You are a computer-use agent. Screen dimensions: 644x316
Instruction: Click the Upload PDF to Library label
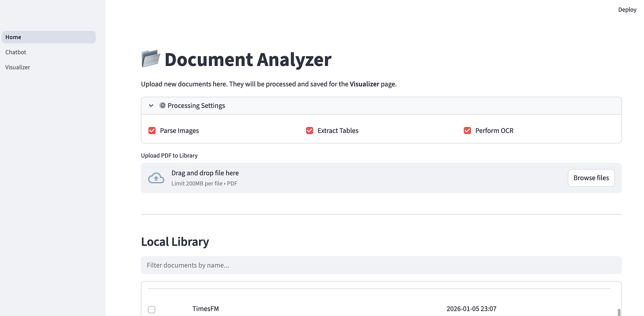point(169,155)
